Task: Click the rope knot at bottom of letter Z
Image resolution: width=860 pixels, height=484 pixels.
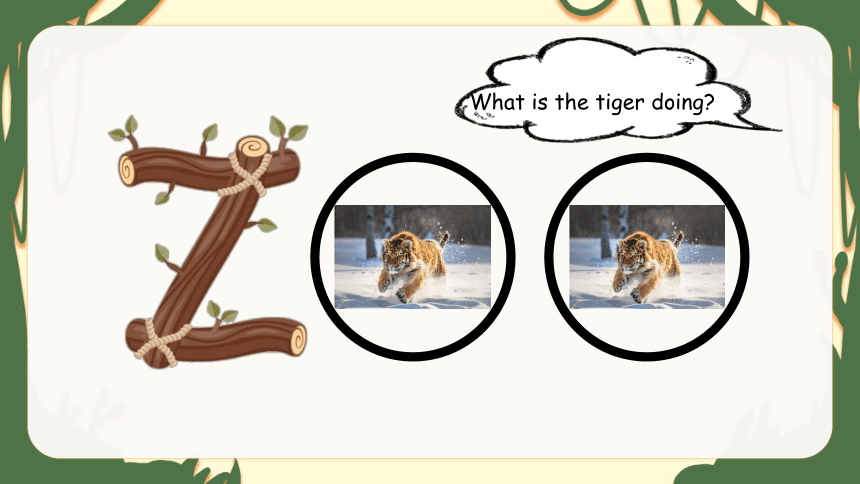Action: (x=160, y=342)
